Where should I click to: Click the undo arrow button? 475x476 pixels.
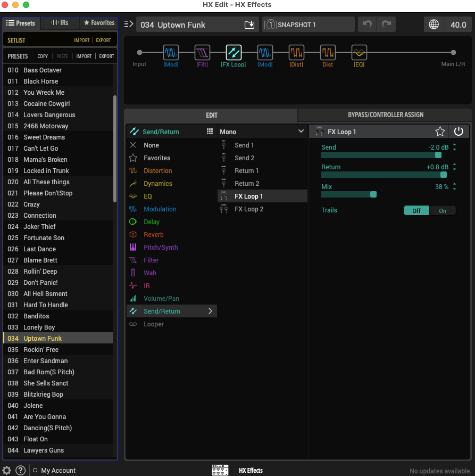tap(366, 24)
